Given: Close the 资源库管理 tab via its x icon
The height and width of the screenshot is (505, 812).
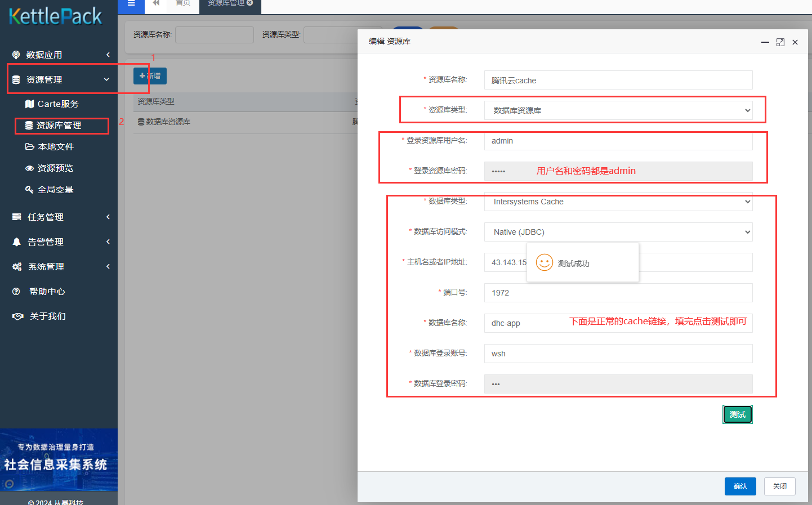Looking at the screenshot, I should (250, 3).
